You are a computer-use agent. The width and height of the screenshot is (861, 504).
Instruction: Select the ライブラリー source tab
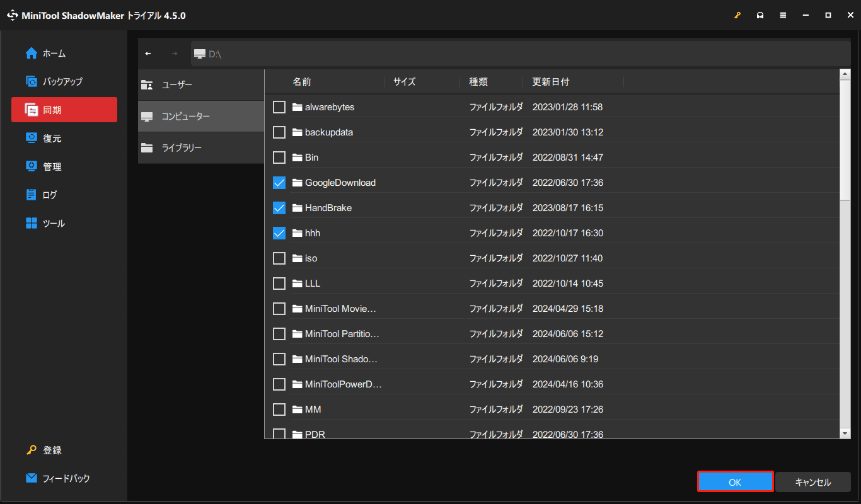[x=201, y=148]
